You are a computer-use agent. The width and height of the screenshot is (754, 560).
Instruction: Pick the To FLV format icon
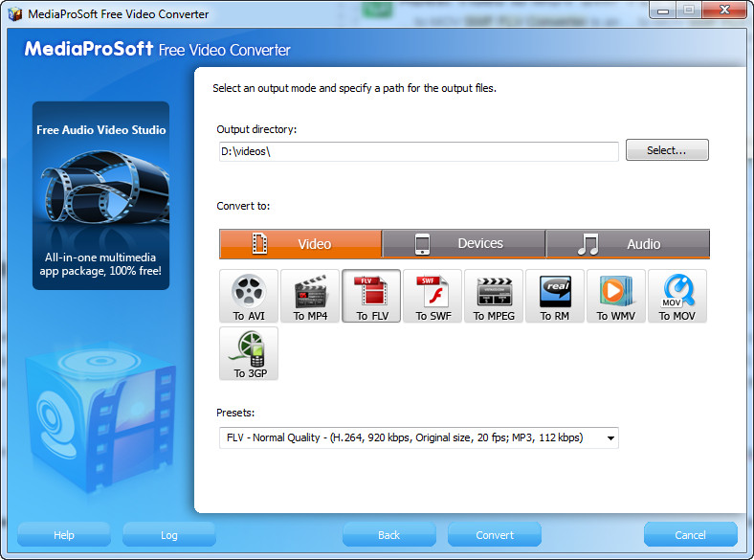(371, 296)
